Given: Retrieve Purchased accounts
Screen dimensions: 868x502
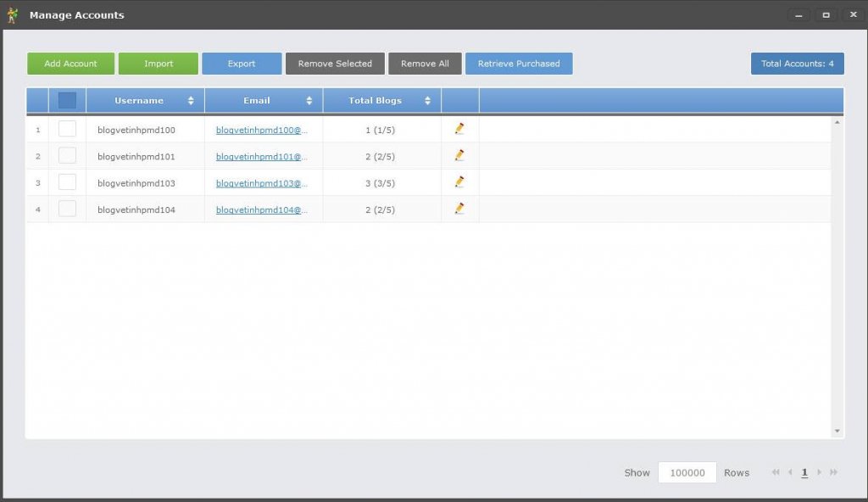Looking at the screenshot, I should pos(519,64).
